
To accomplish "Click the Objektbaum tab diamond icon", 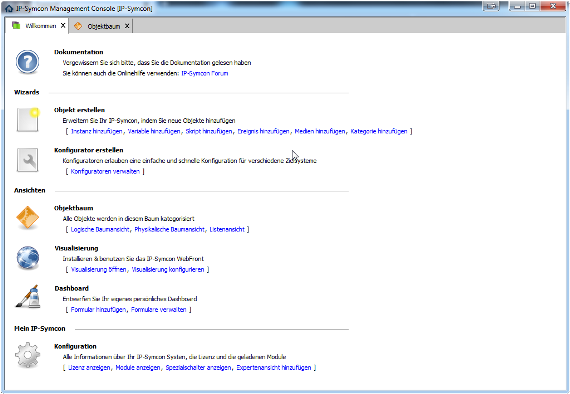I will click(x=78, y=26).
